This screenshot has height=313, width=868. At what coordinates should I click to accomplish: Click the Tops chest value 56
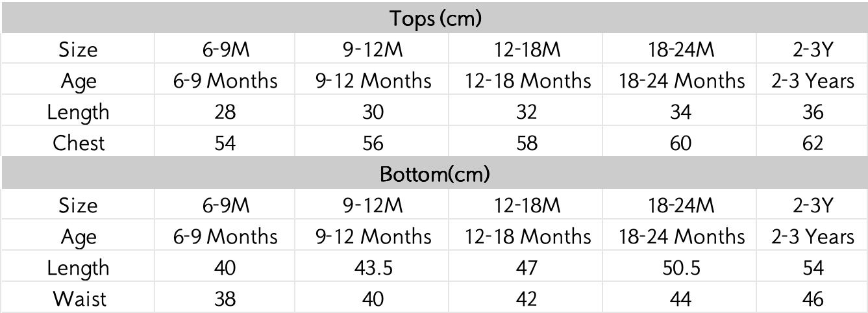tap(373, 143)
